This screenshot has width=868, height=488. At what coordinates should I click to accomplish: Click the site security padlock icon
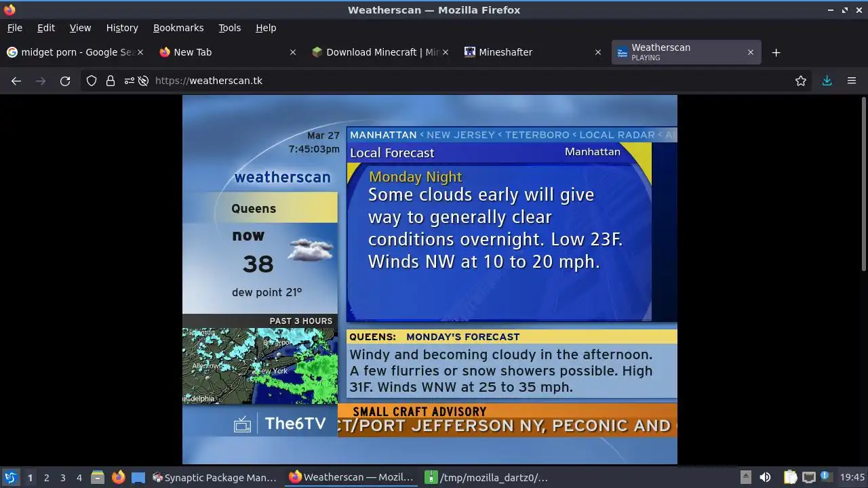[x=111, y=81]
